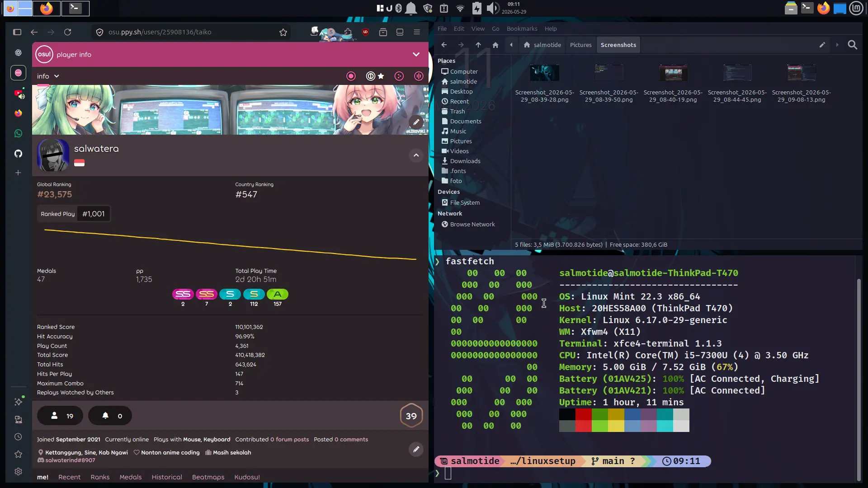Open uBlock Origin extension icon
868x488 pixels.
pos(366,32)
